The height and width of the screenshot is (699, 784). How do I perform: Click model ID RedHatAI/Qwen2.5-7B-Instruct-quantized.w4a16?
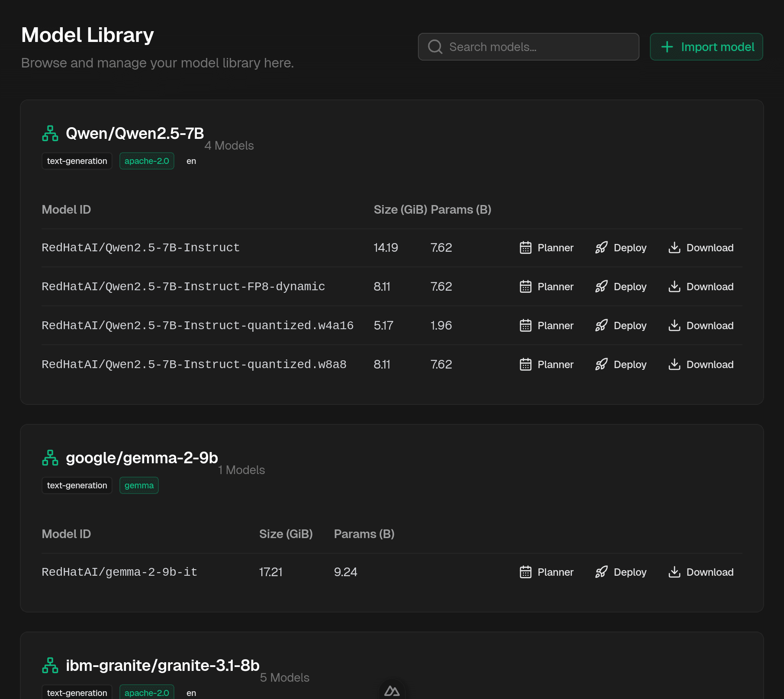198,326
